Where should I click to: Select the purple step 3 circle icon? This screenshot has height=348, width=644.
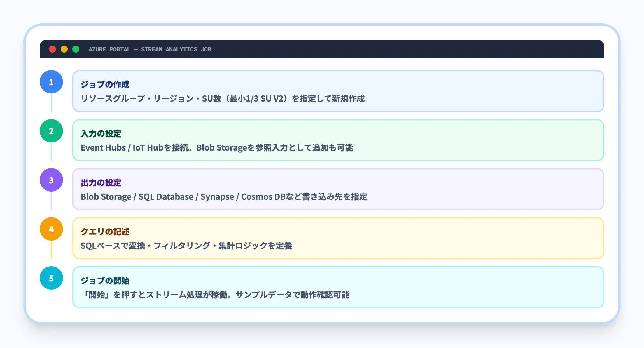[51, 180]
